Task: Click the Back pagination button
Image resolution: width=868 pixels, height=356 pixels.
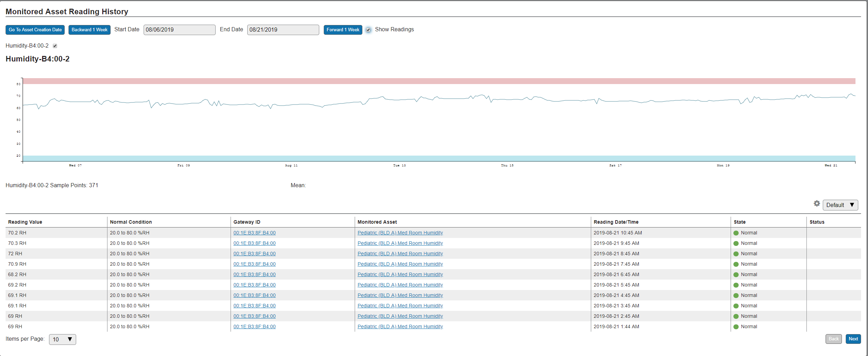Action: (x=833, y=339)
